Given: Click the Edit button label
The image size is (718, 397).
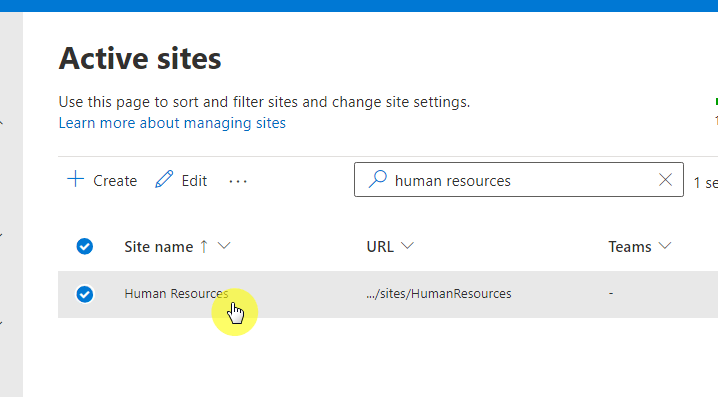Looking at the screenshot, I should click(x=194, y=181).
